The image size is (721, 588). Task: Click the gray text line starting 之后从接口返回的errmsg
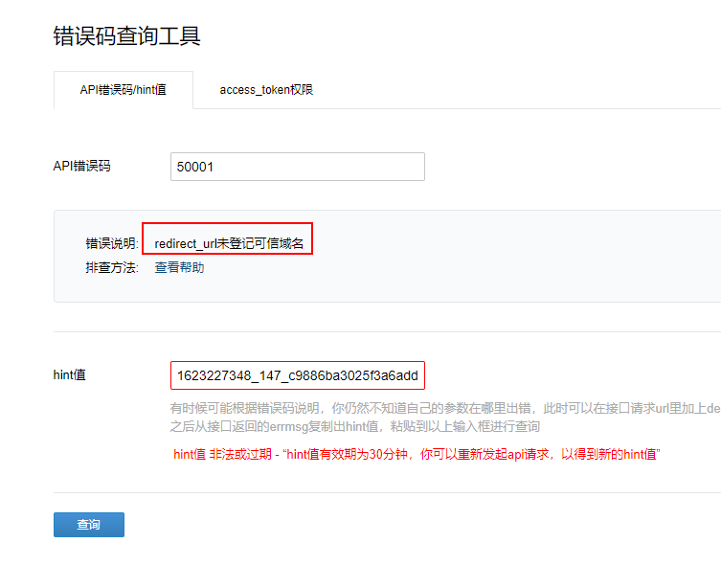click(355, 426)
